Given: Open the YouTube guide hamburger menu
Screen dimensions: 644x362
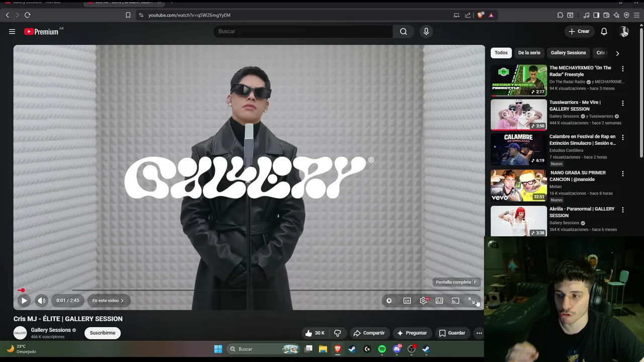Looking at the screenshot, I should coord(12,31).
